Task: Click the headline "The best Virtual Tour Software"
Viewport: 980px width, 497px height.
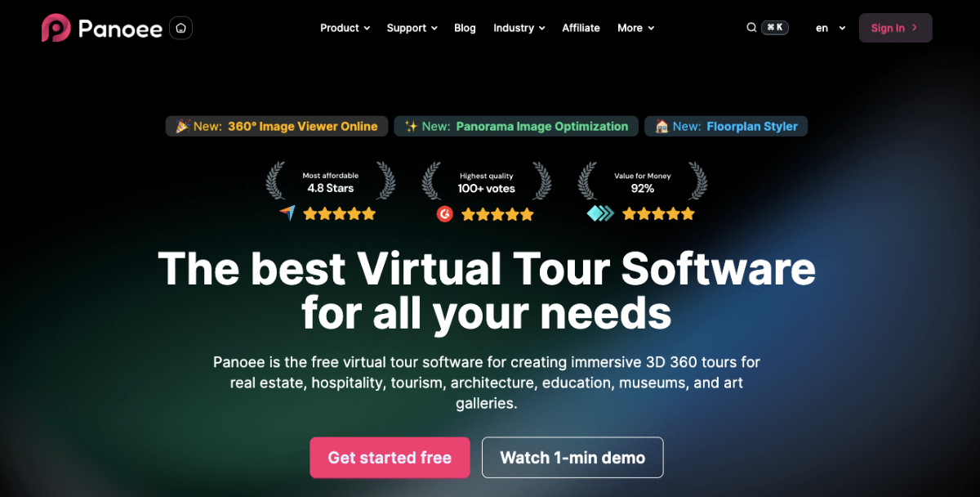Action: [x=487, y=268]
